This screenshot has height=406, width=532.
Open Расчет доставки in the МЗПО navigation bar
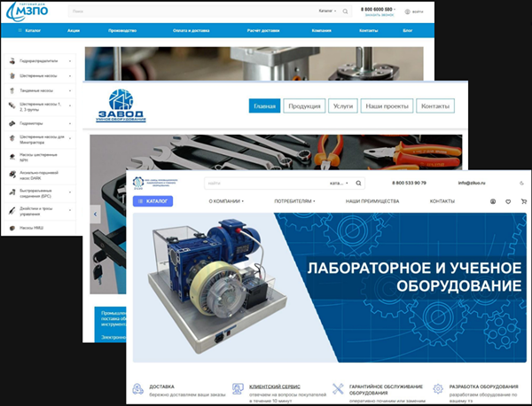(x=263, y=30)
